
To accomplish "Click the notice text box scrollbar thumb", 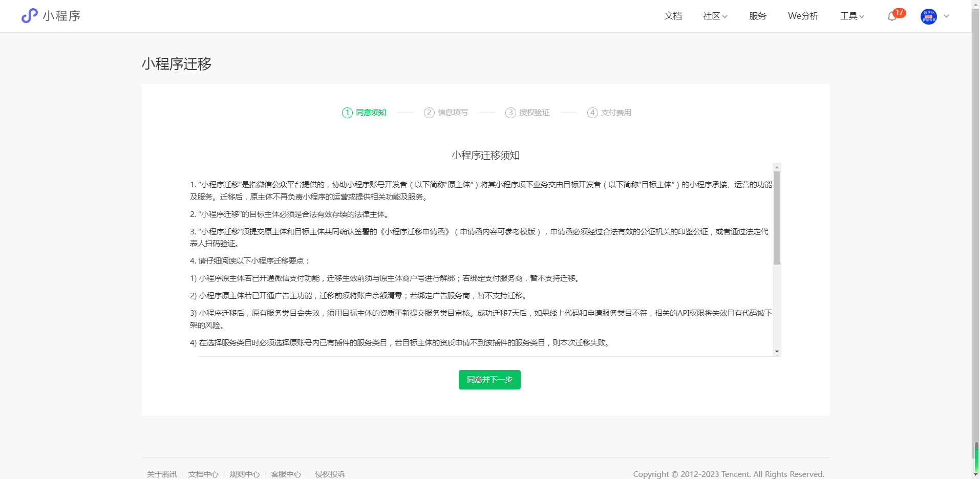I will (x=777, y=217).
